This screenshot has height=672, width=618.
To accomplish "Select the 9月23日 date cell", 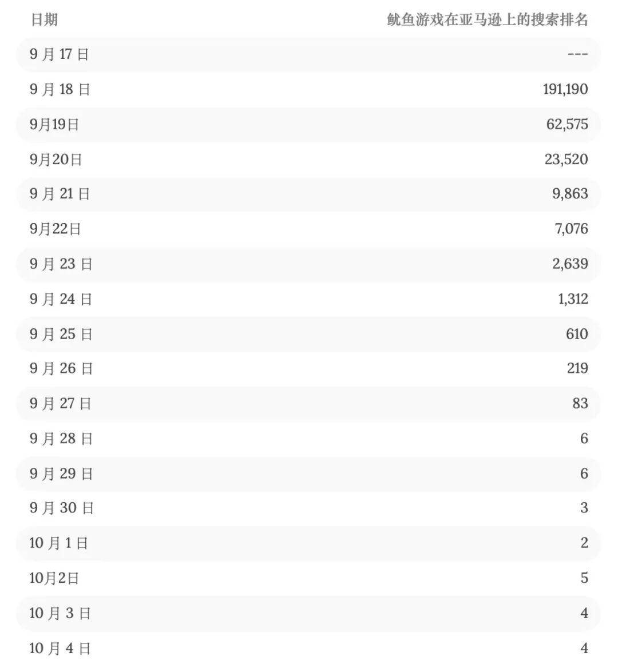I will tap(61, 264).
